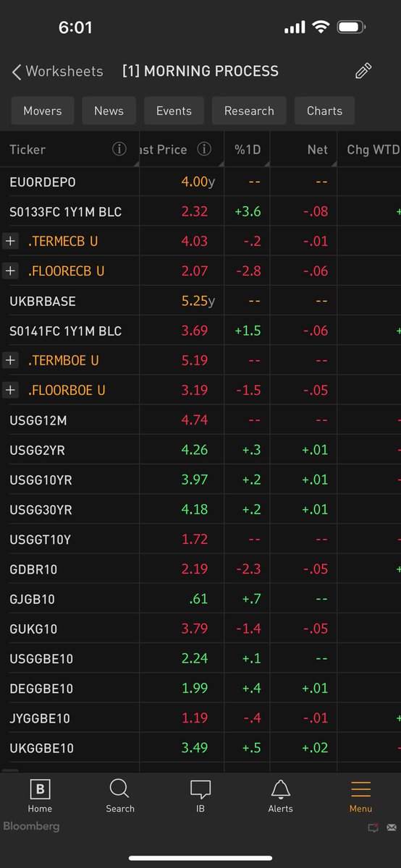This screenshot has height=868, width=401.
Task: Tap the 3.97 price for USGG10YR
Action: 194,480
